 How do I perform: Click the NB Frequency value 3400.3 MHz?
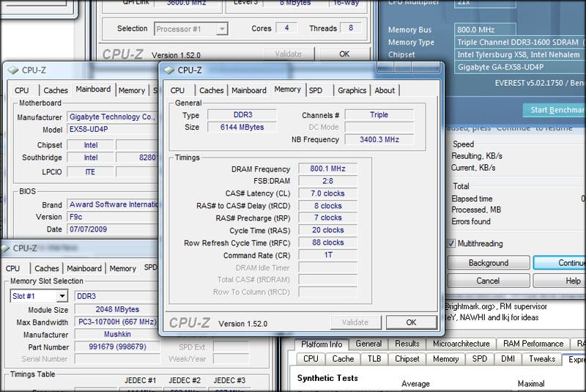coord(379,139)
